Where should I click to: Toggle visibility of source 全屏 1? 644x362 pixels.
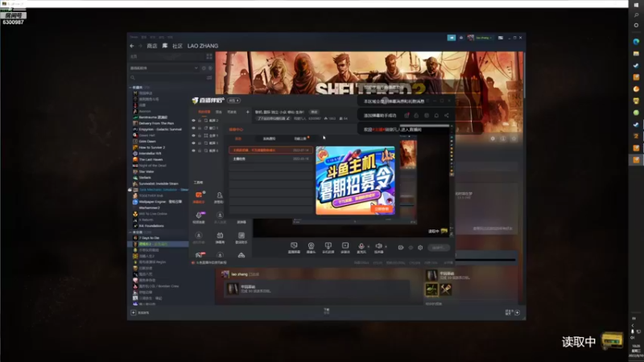[x=193, y=135]
